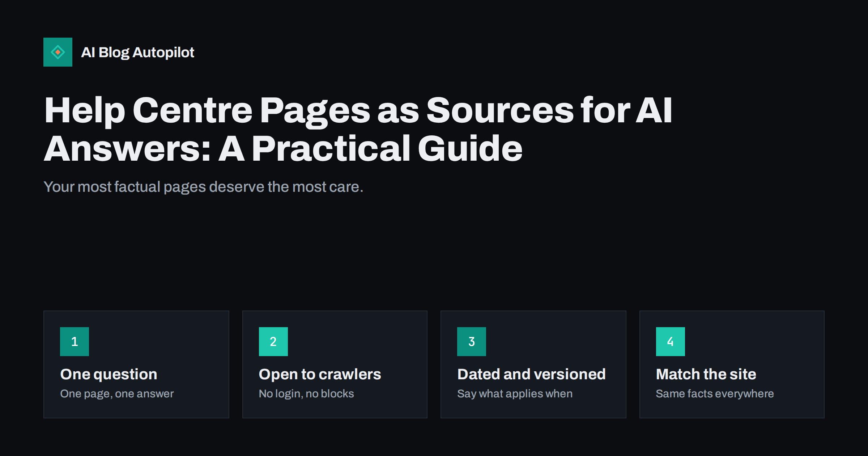Click the AI Blog Autopilot diamond logo icon
Image resolution: width=868 pixels, height=456 pixels.
click(x=58, y=52)
